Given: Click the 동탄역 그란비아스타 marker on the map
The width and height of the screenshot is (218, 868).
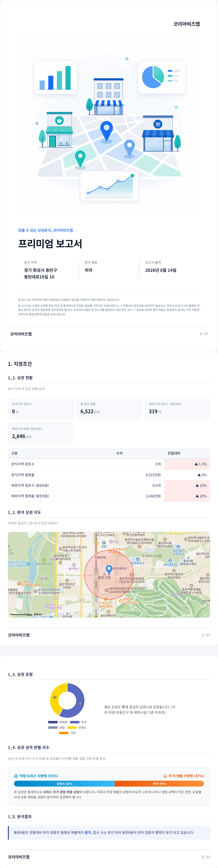Looking at the screenshot, I should point(121,601).
